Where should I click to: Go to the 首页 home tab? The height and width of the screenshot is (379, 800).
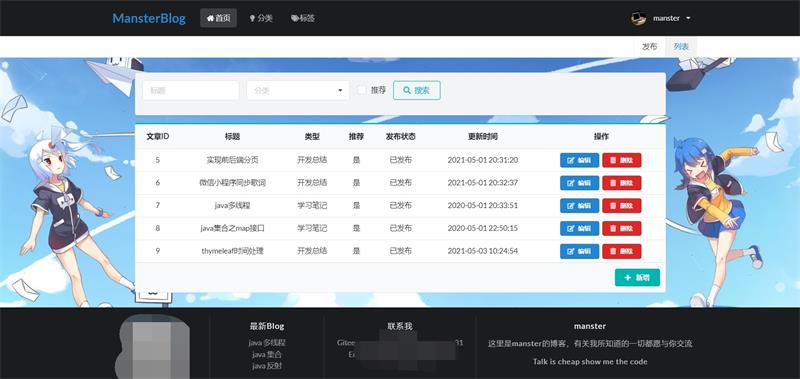(x=218, y=18)
